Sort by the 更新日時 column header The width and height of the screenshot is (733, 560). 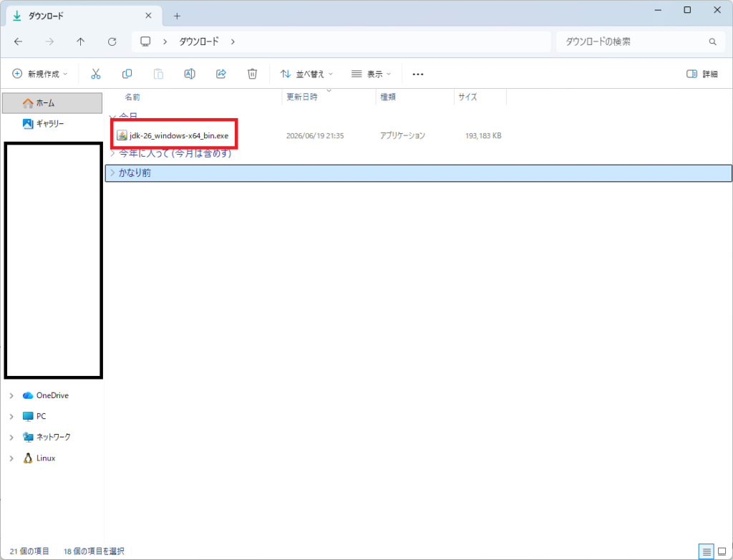[x=302, y=97]
